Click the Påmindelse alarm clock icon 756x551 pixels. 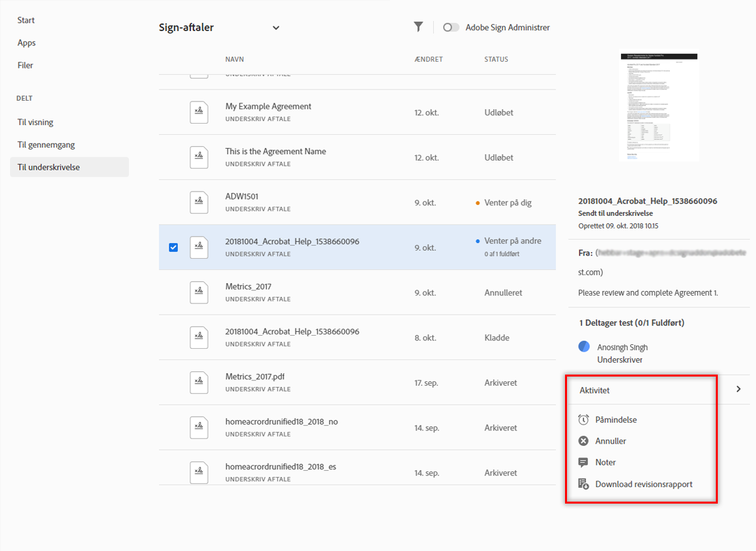coord(583,419)
